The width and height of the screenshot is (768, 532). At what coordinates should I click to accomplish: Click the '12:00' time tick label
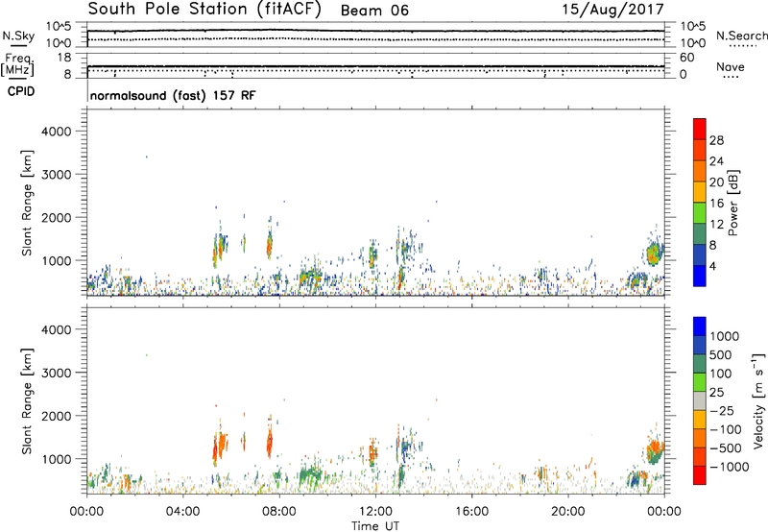point(375,512)
